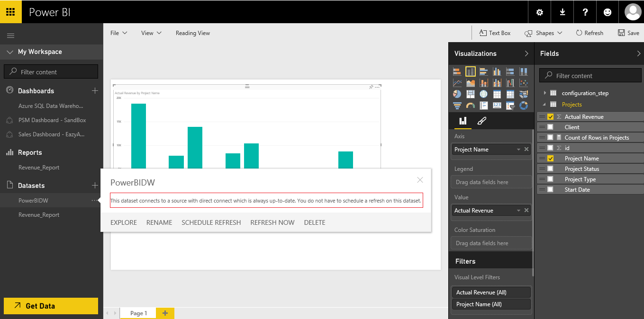Open the Format paintbrush pane
Screen dimensions: 644x319
click(481, 121)
